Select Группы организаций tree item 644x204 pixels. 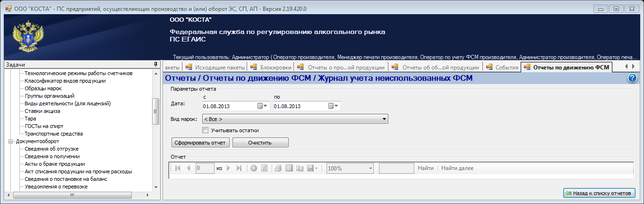click(50, 96)
